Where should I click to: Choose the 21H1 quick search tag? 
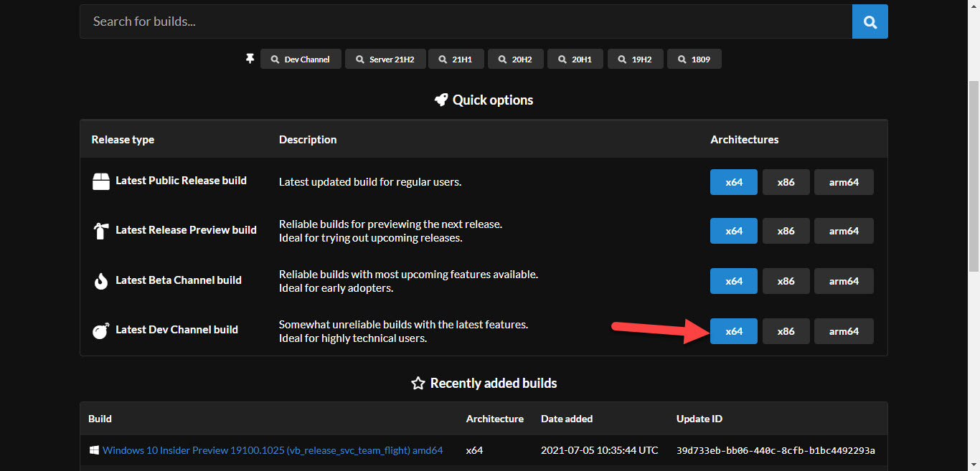pos(456,60)
